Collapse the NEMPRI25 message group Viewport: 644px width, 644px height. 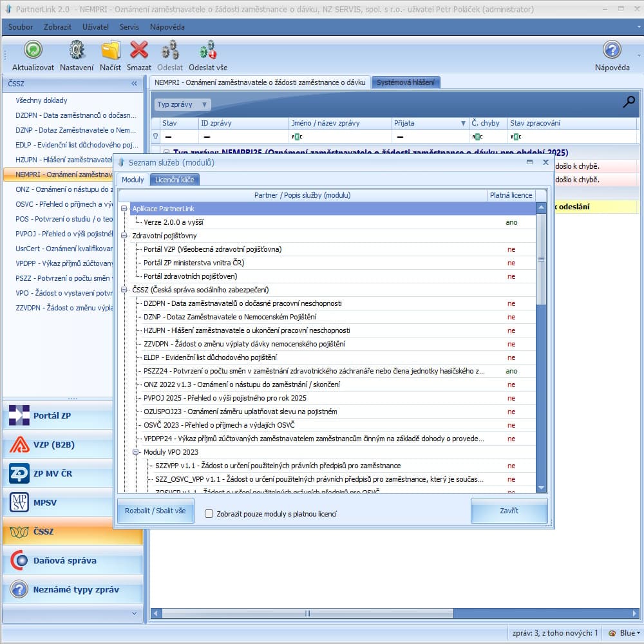[166, 153]
